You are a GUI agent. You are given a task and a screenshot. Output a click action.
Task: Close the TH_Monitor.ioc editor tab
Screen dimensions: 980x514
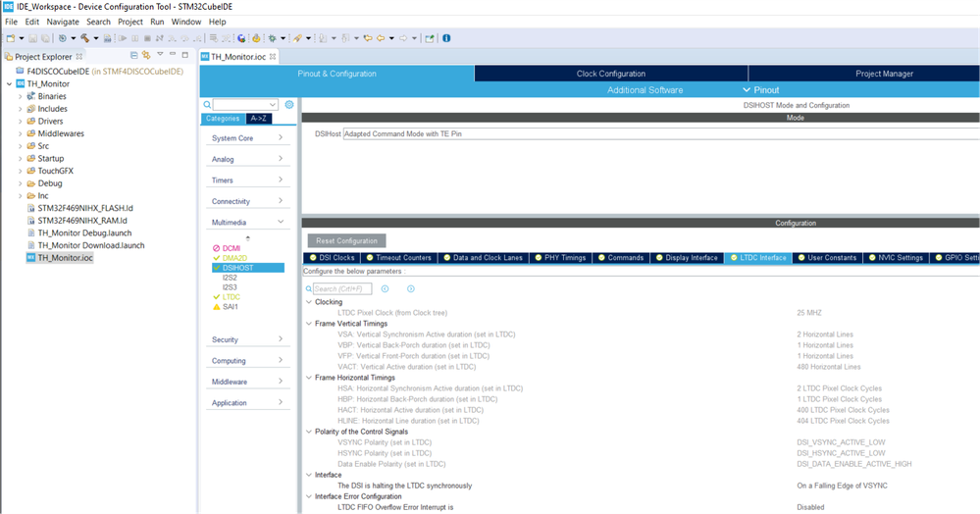273,56
